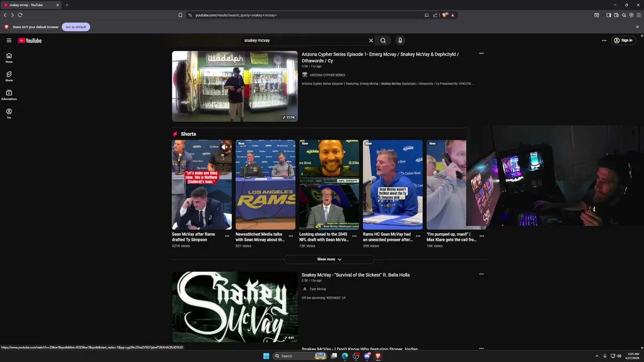Go forward with the browser forward arrow

[x=13, y=15]
